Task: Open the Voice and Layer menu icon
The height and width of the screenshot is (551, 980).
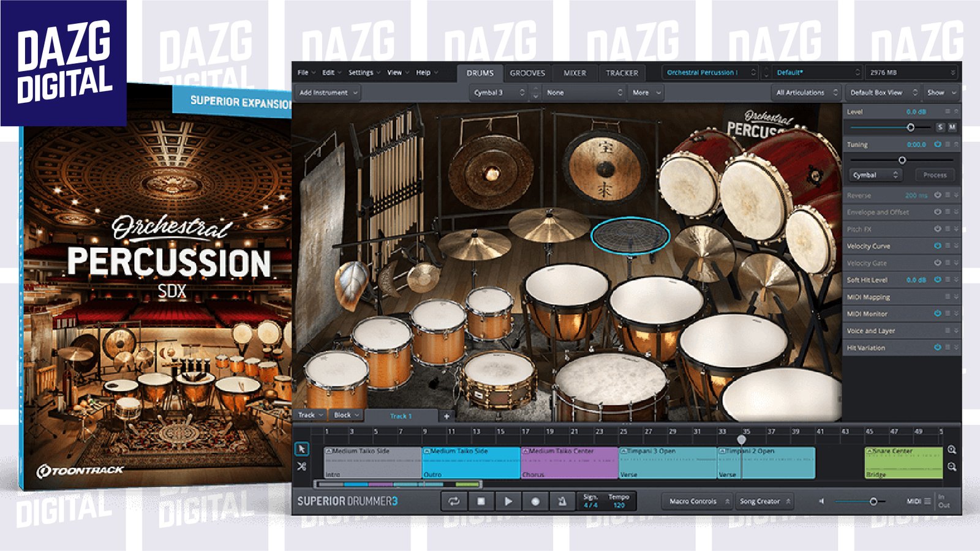Action: tap(948, 331)
